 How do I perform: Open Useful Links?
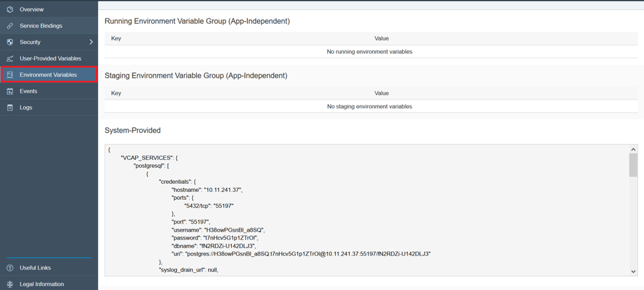[x=35, y=268]
